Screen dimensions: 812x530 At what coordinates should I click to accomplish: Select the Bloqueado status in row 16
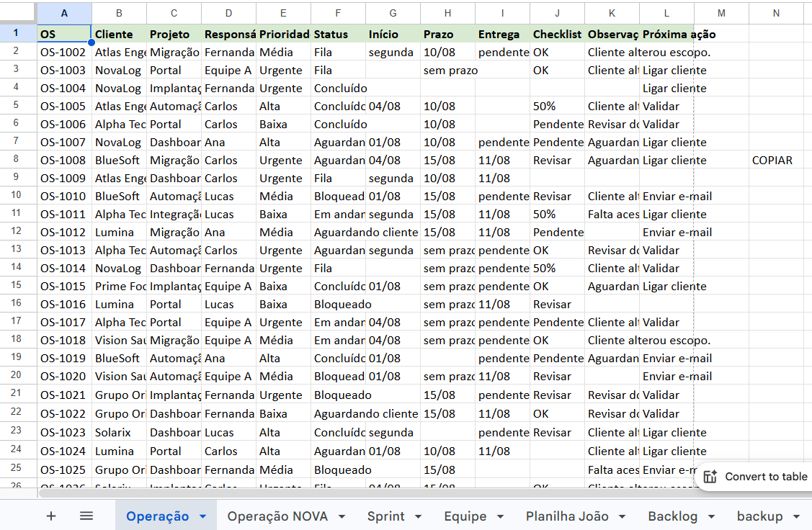point(338,305)
